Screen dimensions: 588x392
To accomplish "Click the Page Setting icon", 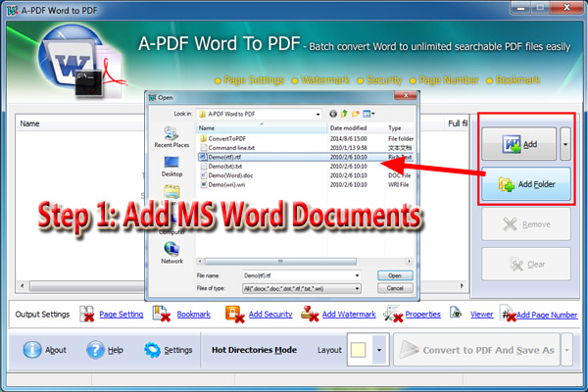I will pyautogui.click(x=86, y=314).
